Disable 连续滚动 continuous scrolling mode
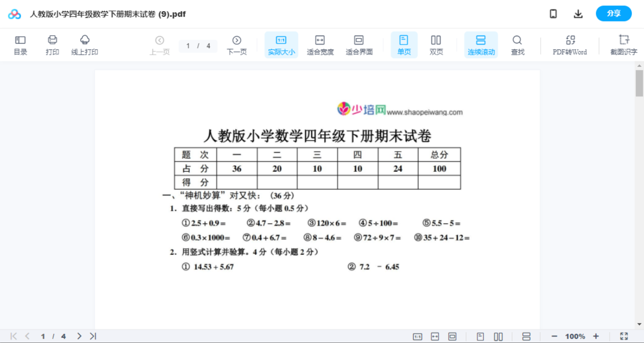 coord(481,45)
